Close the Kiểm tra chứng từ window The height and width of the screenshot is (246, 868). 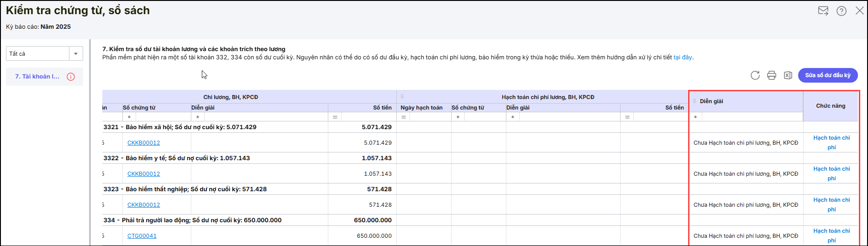click(x=859, y=11)
